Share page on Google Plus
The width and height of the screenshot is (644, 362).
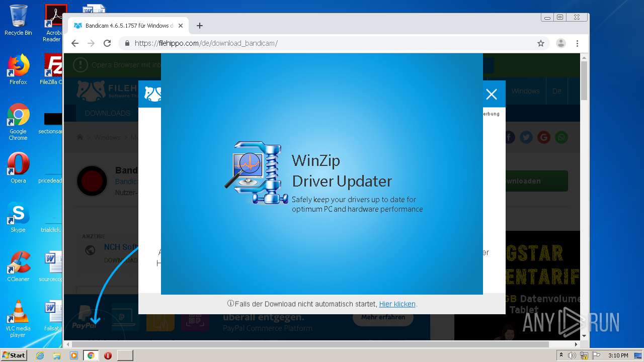tap(543, 137)
